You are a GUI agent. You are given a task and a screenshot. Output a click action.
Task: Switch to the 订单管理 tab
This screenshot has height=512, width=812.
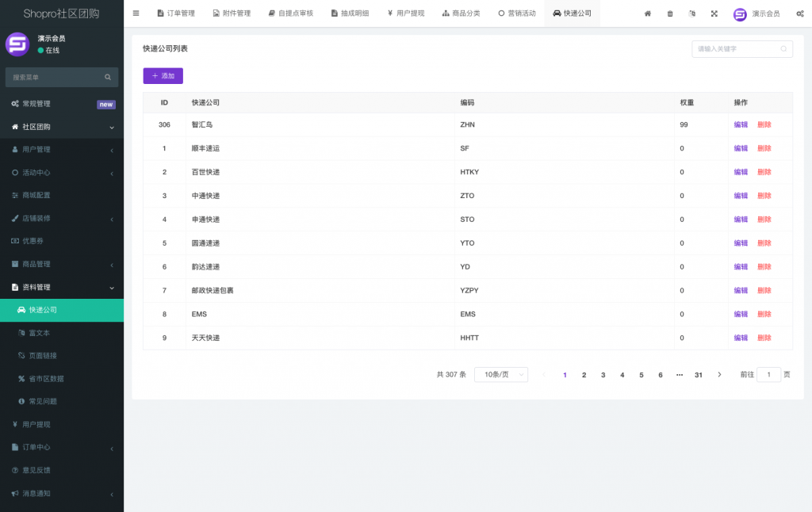[176, 13]
